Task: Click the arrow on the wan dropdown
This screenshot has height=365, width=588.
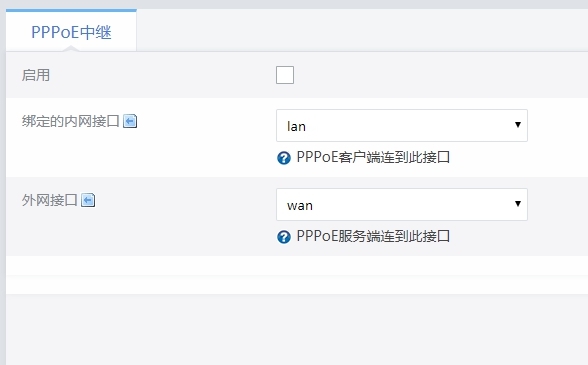Action: pyautogui.click(x=518, y=203)
